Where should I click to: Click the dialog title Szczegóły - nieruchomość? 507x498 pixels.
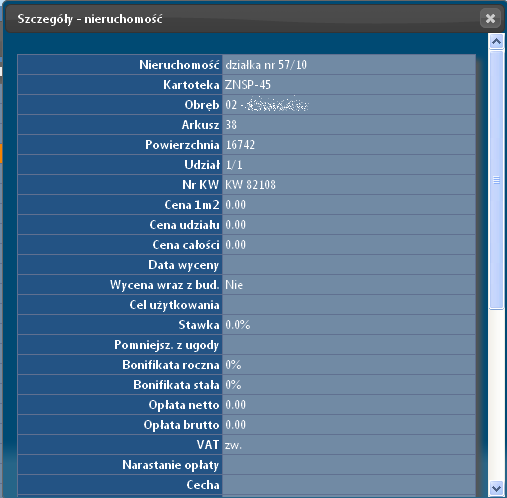(90, 19)
